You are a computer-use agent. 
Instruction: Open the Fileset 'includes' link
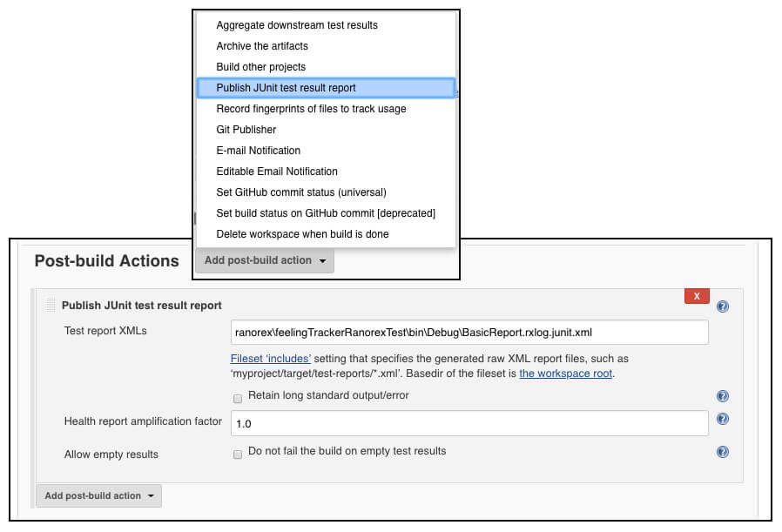[270, 359]
